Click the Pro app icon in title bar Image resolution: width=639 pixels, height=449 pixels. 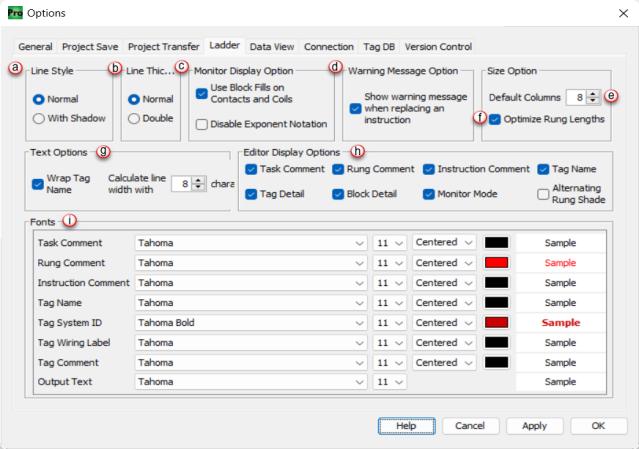(14, 13)
